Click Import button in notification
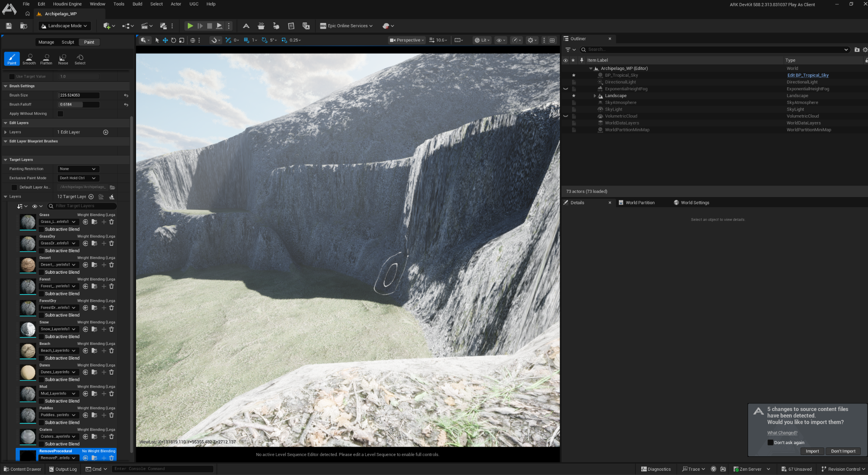 (812, 451)
